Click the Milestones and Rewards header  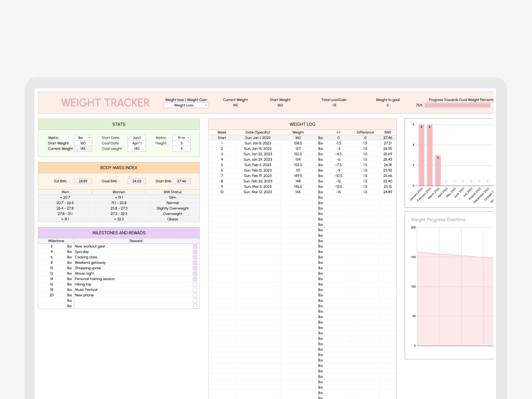tap(119, 233)
